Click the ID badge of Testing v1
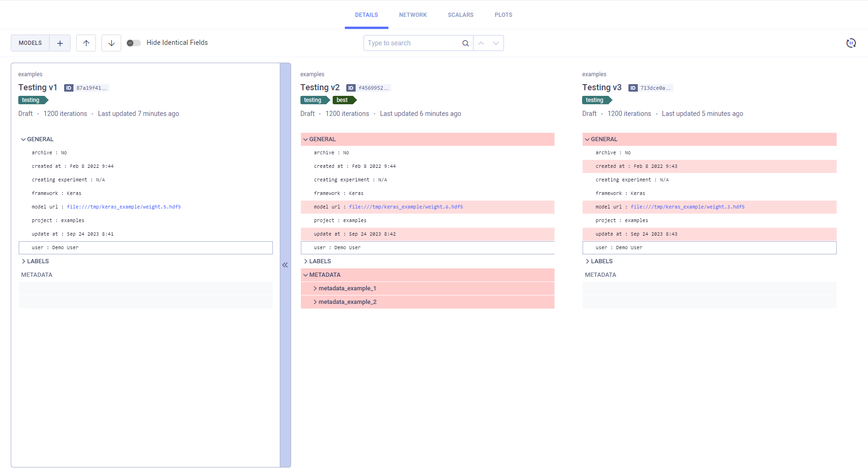 [x=69, y=88]
